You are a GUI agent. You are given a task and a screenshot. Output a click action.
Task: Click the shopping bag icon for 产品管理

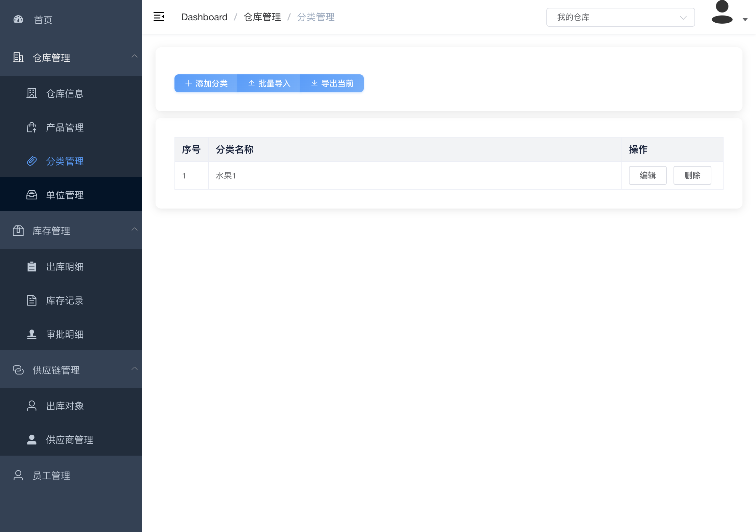[32, 127]
